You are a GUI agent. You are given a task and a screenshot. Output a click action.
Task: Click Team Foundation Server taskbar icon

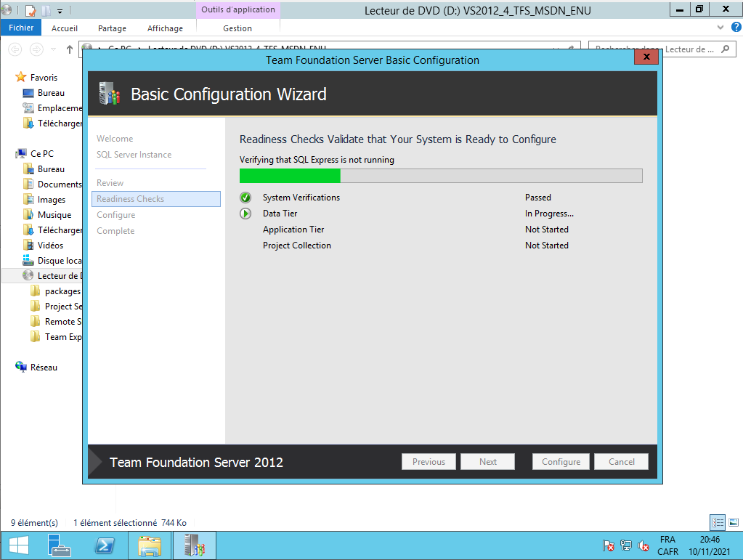(x=193, y=545)
